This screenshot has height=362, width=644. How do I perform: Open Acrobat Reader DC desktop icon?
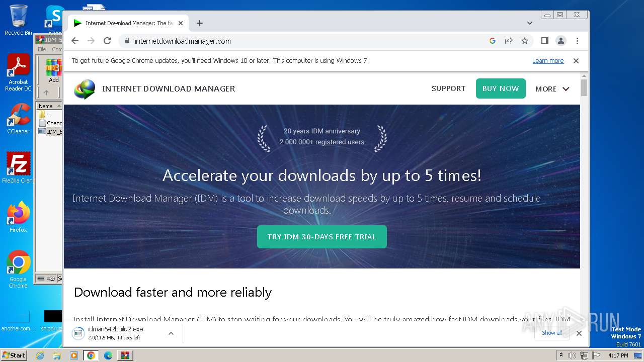coord(18,73)
